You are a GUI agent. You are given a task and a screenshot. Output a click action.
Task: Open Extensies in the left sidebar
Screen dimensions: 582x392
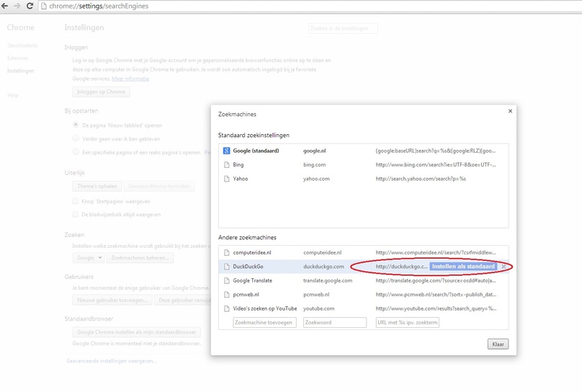click(x=17, y=58)
